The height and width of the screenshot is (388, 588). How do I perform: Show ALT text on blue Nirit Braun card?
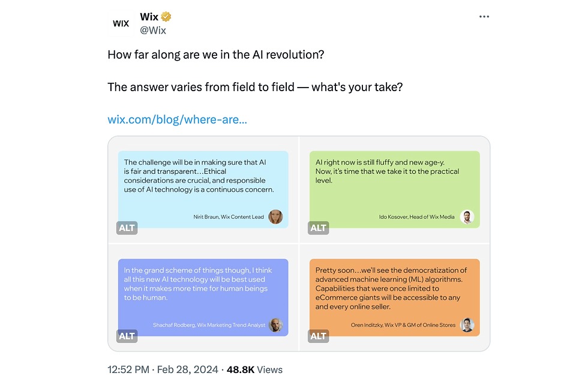point(127,228)
